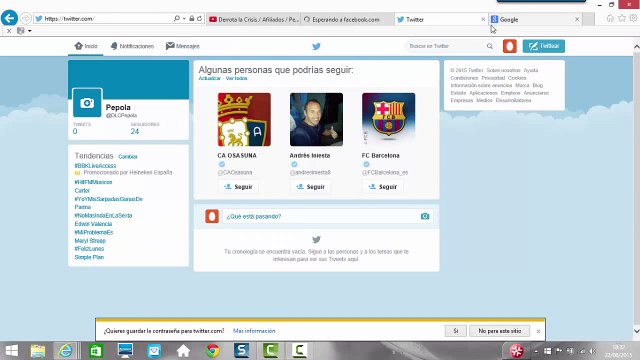The width and height of the screenshot is (640, 360).
Task: Open the Tweets count 0
Action: click(x=75, y=131)
